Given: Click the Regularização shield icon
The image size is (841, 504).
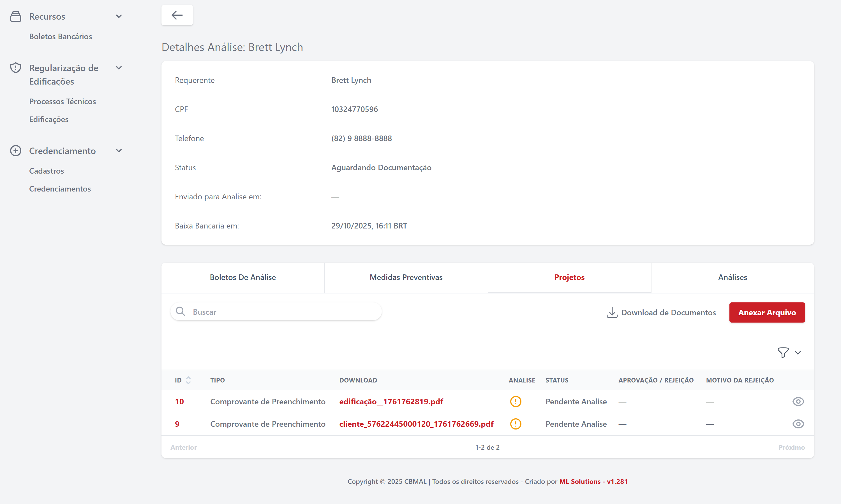Looking at the screenshot, I should pyautogui.click(x=16, y=68).
